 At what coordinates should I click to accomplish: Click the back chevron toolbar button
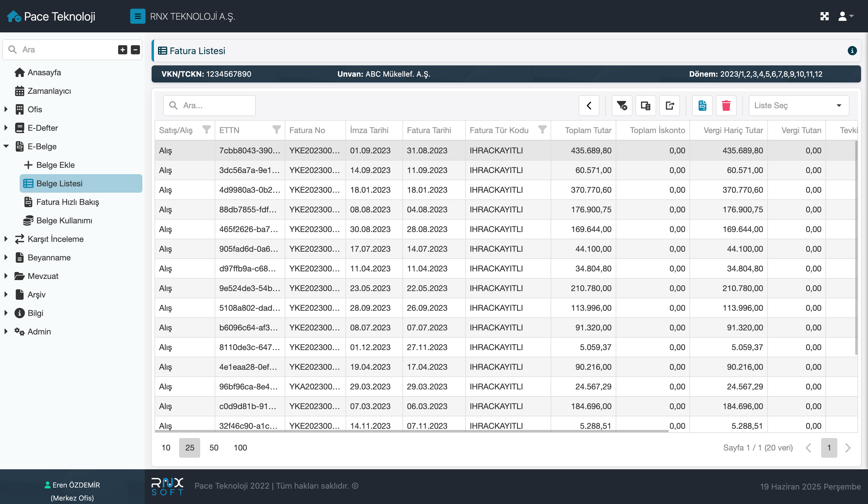tap(589, 105)
